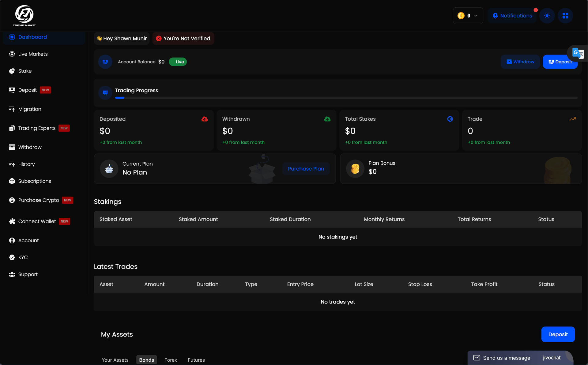
Task: Click the Purchase Crypto sidebar item
Action: [38, 200]
